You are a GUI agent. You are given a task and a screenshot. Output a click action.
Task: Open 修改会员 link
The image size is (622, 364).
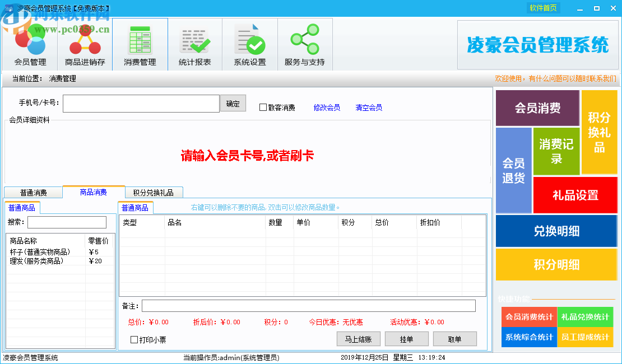coord(327,108)
